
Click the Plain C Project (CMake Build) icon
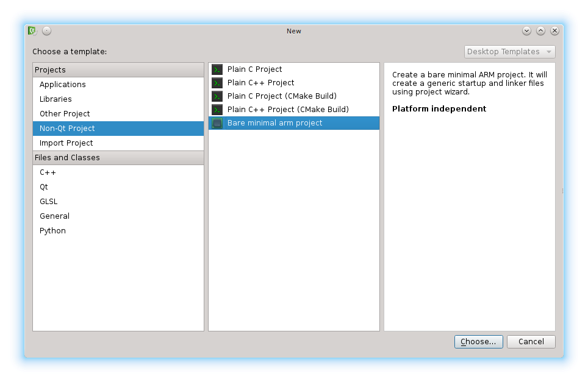tap(217, 96)
